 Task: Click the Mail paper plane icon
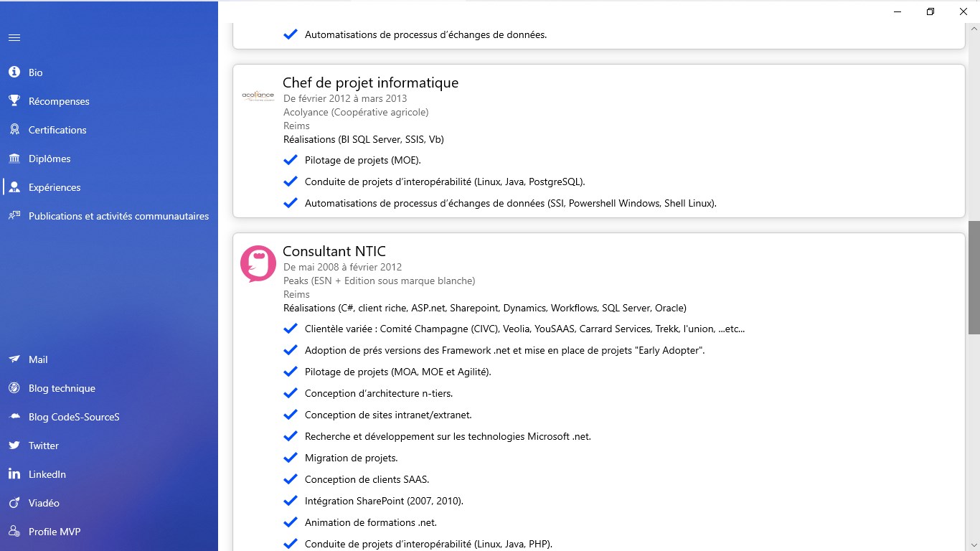tap(14, 359)
